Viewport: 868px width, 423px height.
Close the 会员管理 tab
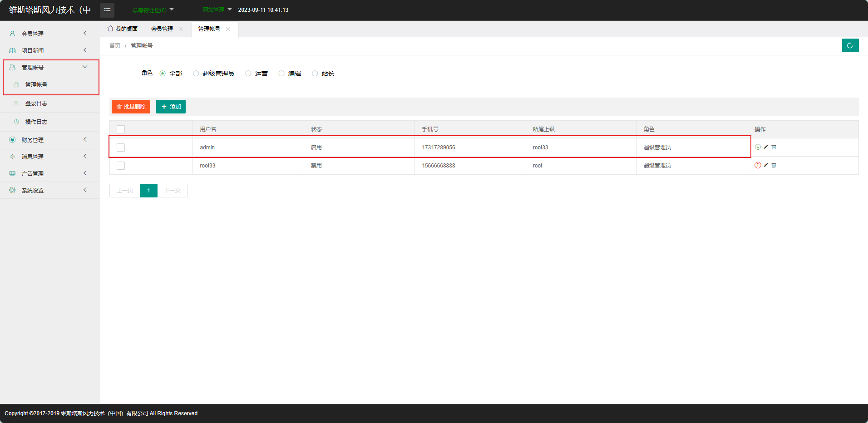pyautogui.click(x=181, y=29)
